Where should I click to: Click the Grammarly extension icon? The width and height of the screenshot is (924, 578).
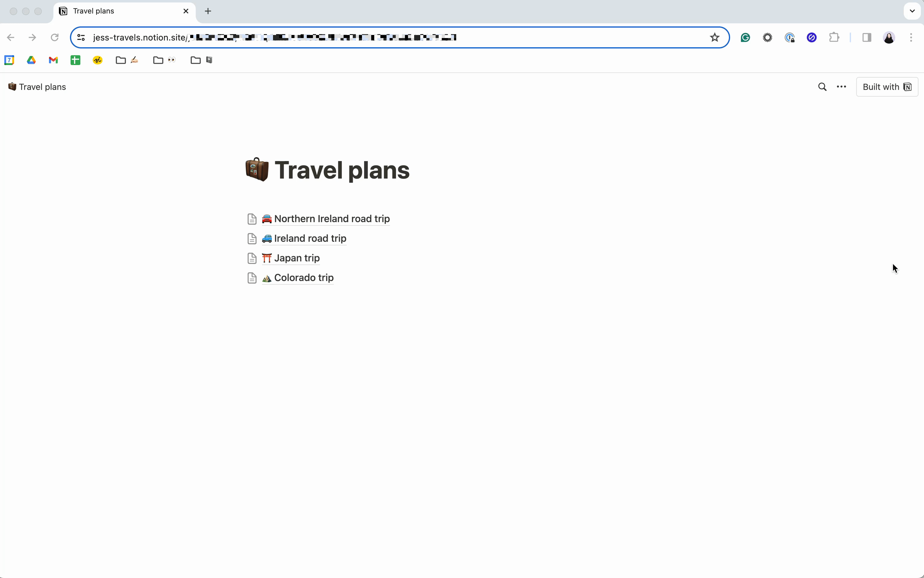(x=745, y=37)
